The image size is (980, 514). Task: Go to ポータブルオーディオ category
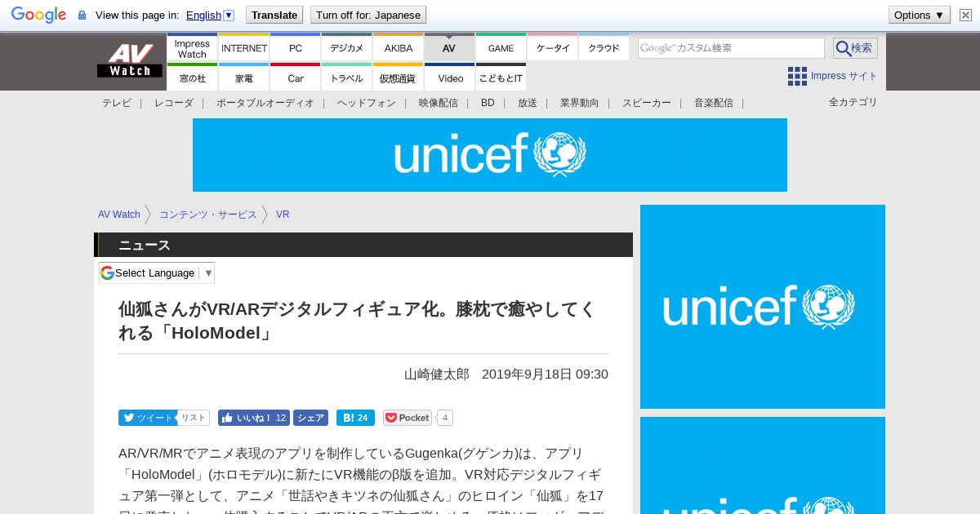pos(265,103)
